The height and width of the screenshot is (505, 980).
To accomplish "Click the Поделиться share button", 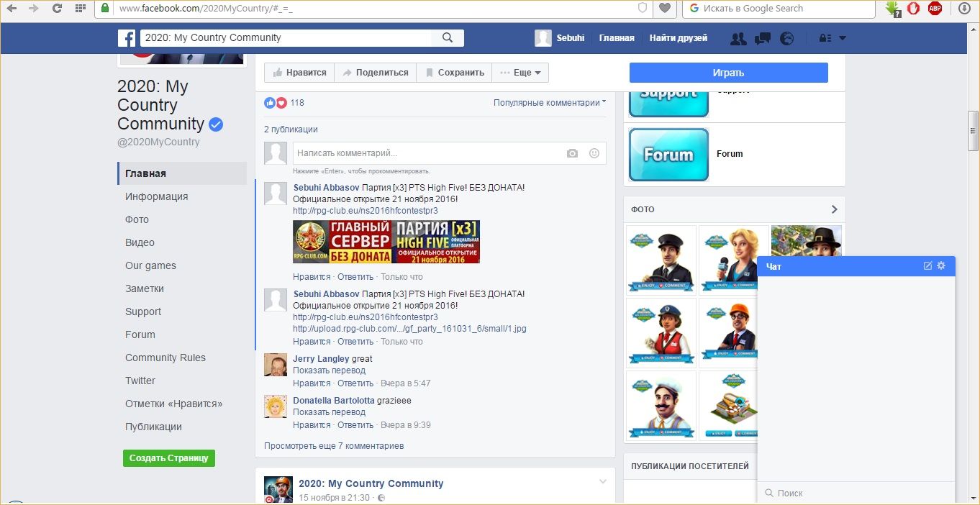I will click(375, 73).
